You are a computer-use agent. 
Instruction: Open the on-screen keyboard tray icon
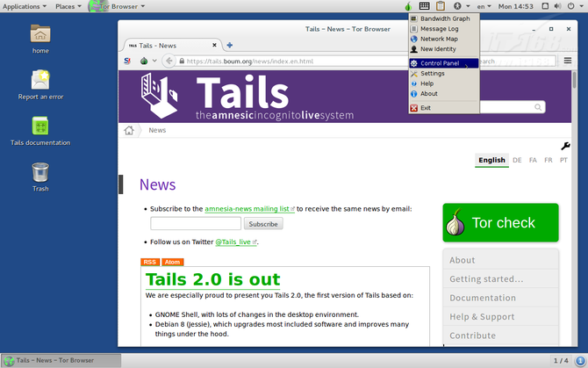click(x=425, y=6)
